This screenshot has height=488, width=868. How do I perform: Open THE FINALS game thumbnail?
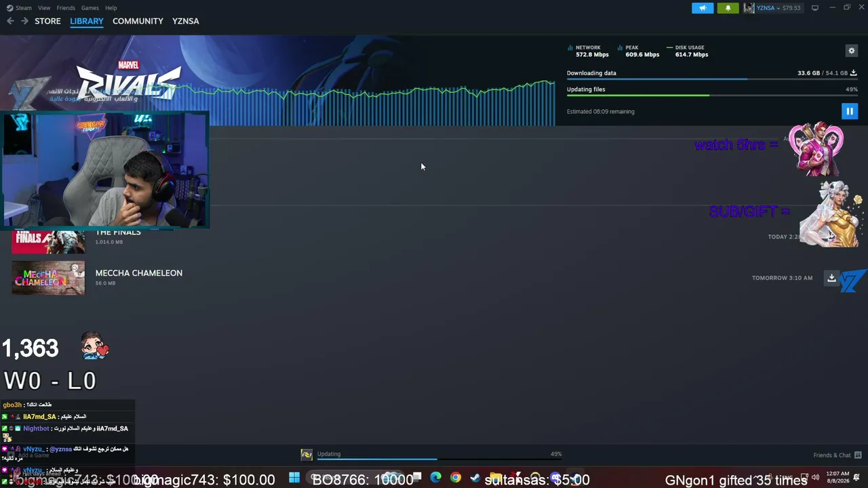click(48, 241)
